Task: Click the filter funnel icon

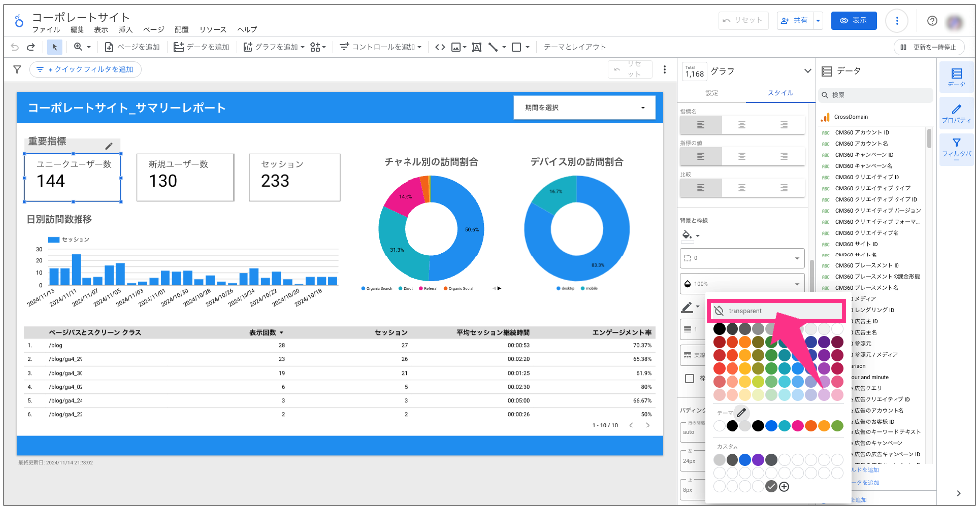Action: click(17, 69)
